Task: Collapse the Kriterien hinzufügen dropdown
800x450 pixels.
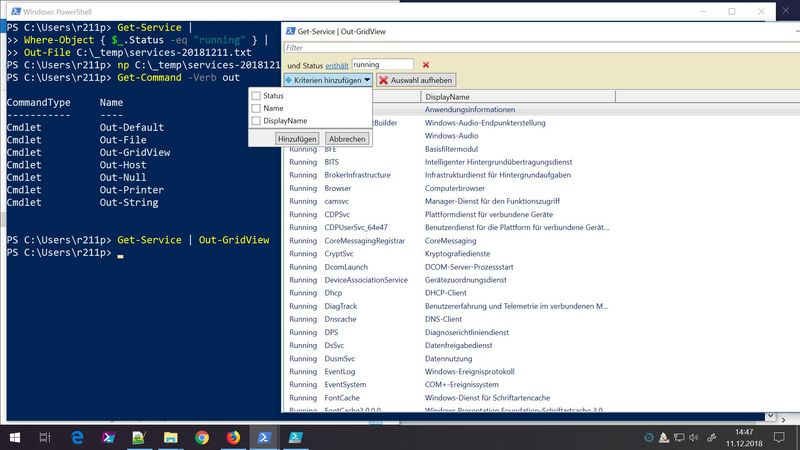Action: (x=328, y=79)
